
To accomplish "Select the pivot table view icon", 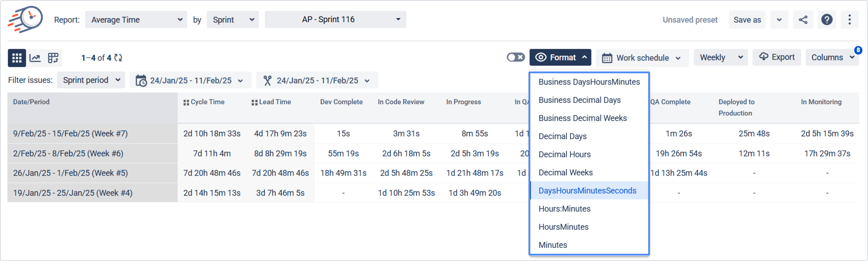I will tap(53, 58).
